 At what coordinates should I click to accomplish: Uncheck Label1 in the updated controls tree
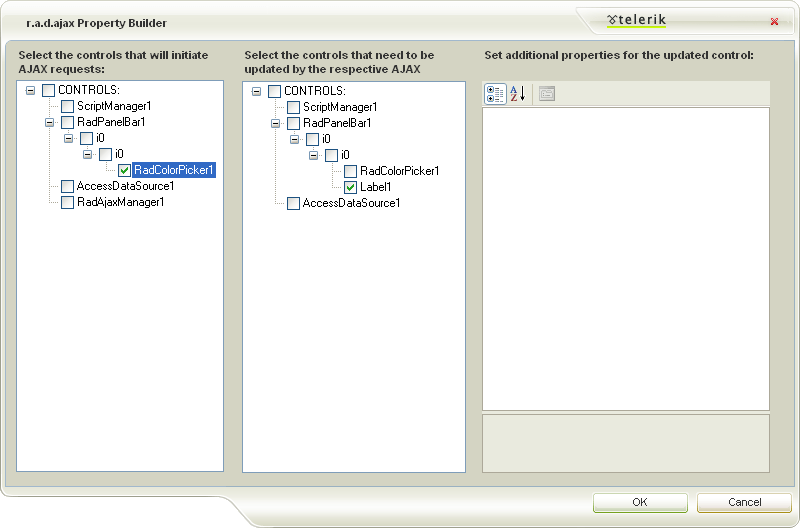click(350, 187)
